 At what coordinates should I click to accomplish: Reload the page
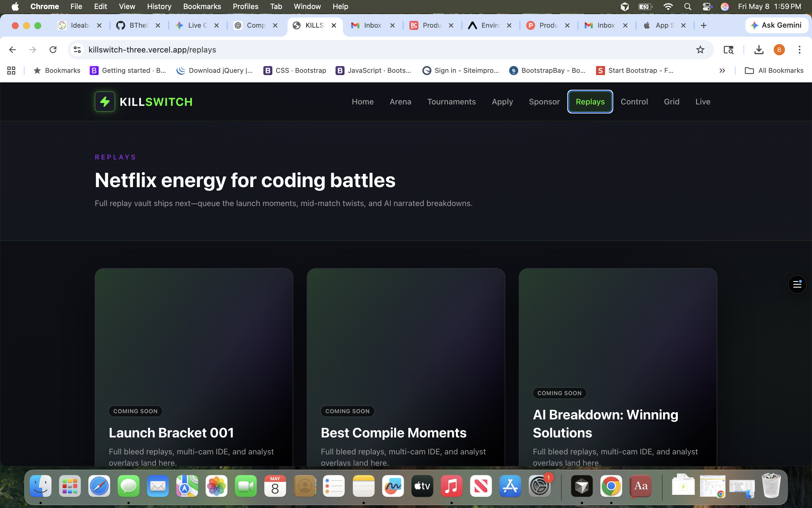53,50
